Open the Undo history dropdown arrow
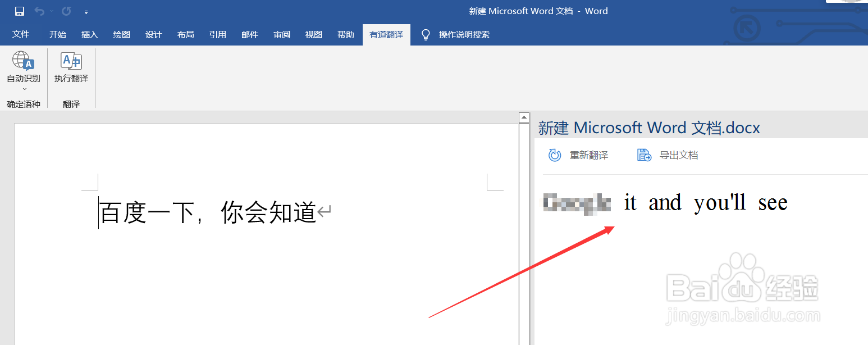The height and width of the screenshot is (345, 868). [52, 11]
